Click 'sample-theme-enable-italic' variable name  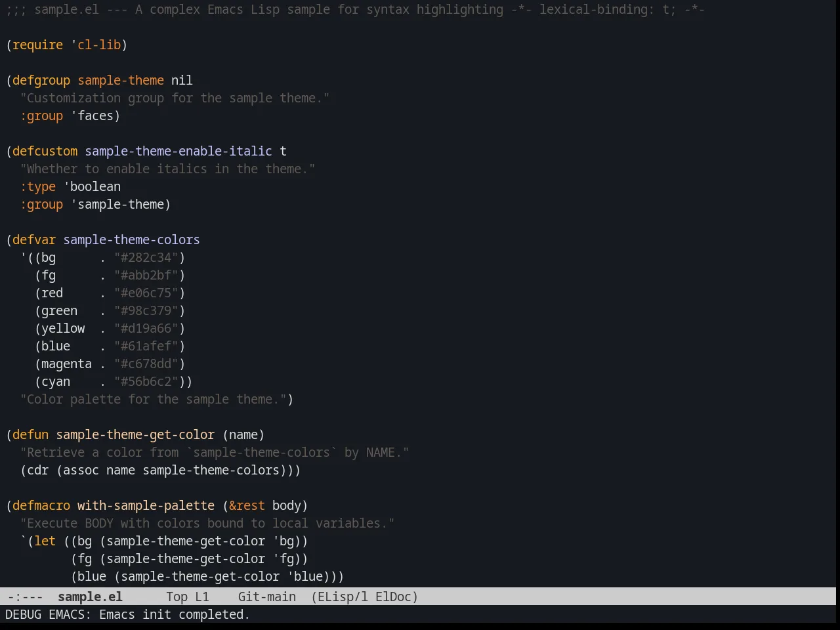tap(178, 151)
